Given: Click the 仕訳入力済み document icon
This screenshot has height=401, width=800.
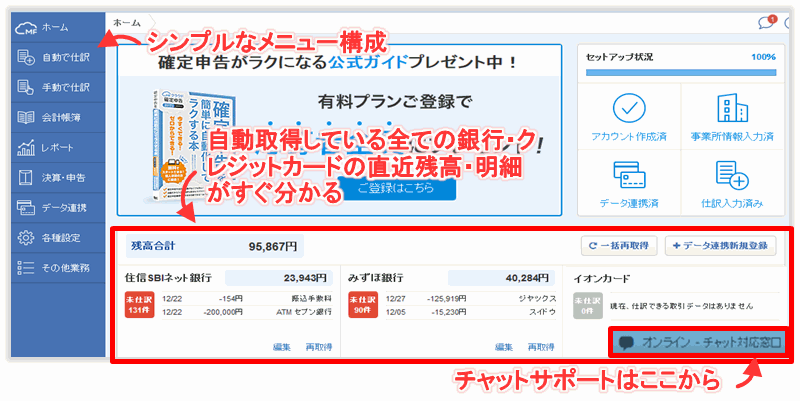Looking at the screenshot, I should click(732, 175).
